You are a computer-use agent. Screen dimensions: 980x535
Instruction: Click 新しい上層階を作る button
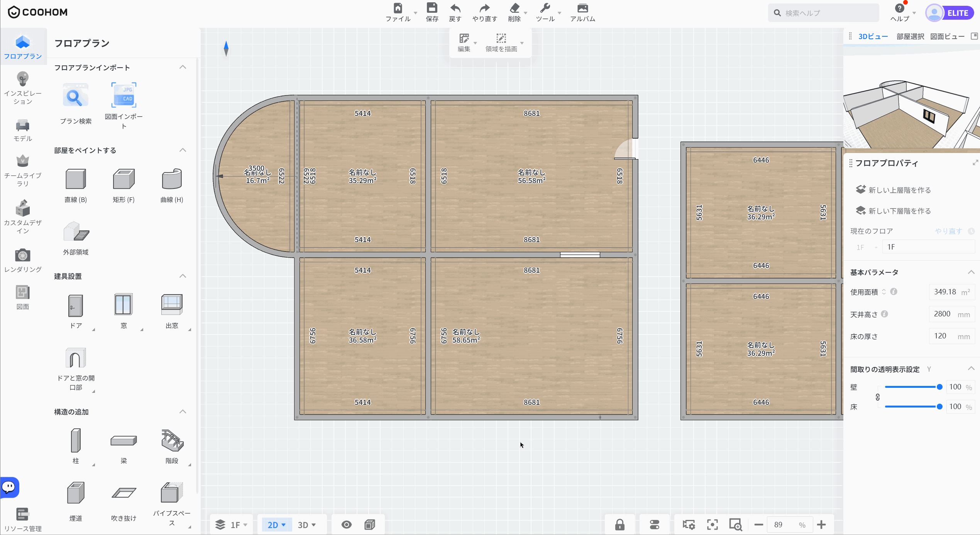click(x=893, y=190)
